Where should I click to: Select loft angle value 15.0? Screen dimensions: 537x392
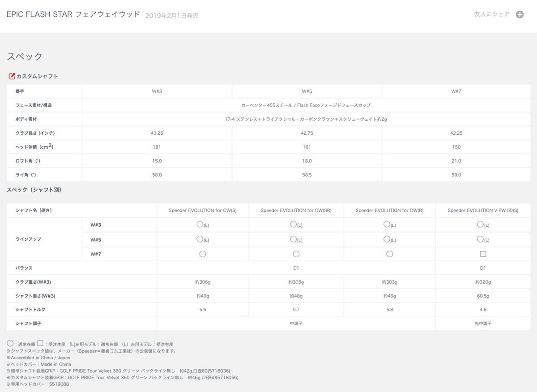click(x=157, y=161)
